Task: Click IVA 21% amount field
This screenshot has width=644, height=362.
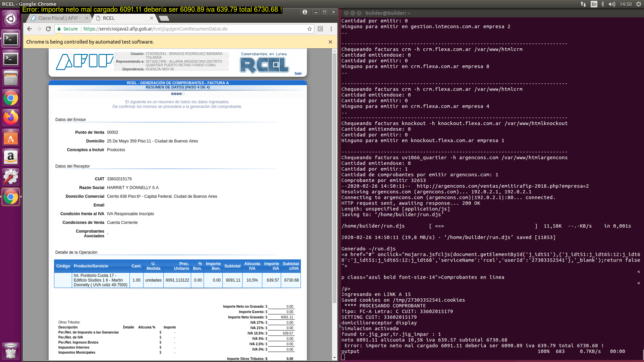Action: pyautogui.click(x=281, y=328)
